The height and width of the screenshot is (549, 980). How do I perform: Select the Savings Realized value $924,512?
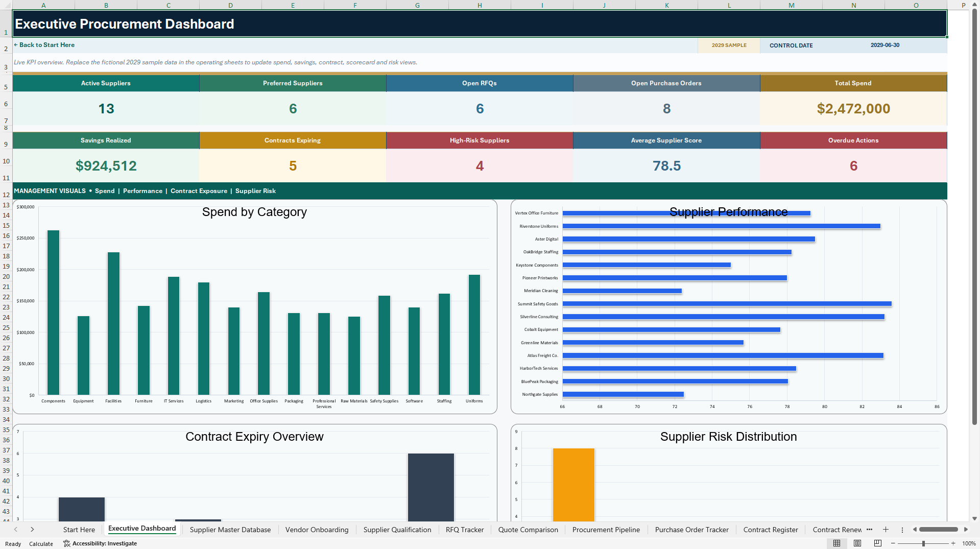pos(106,166)
